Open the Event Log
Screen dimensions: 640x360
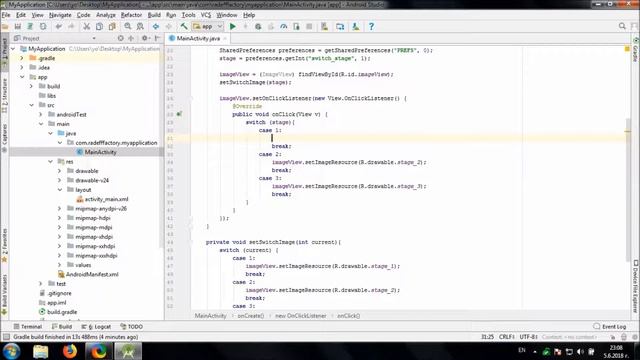610,327
